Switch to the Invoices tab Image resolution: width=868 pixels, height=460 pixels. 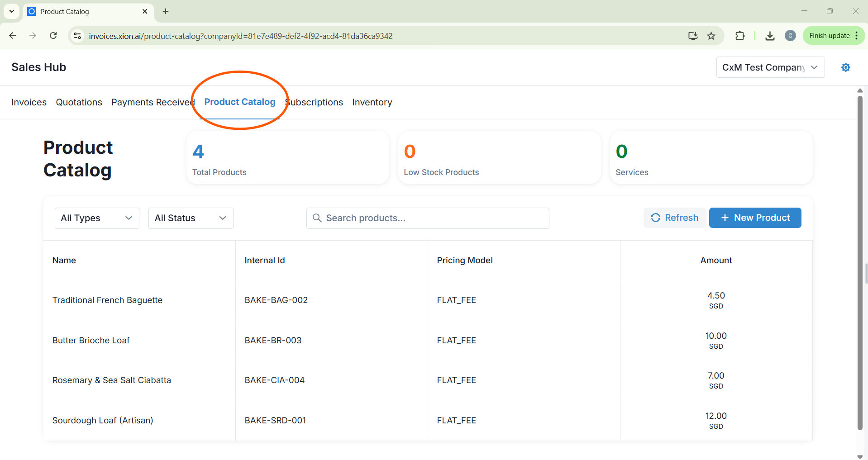click(29, 102)
